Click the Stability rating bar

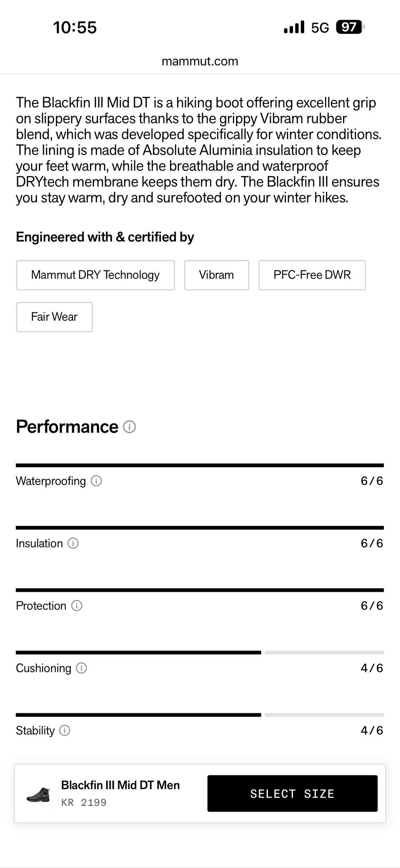coord(200,715)
